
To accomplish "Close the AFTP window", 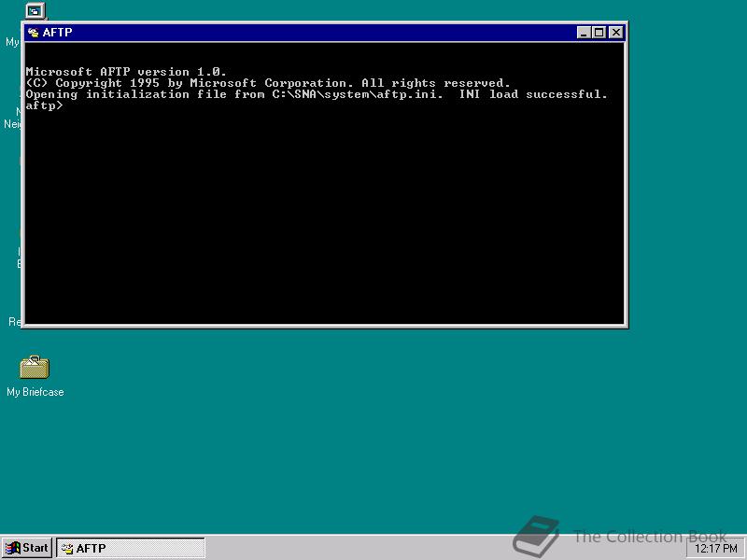I will [x=616, y=33].
